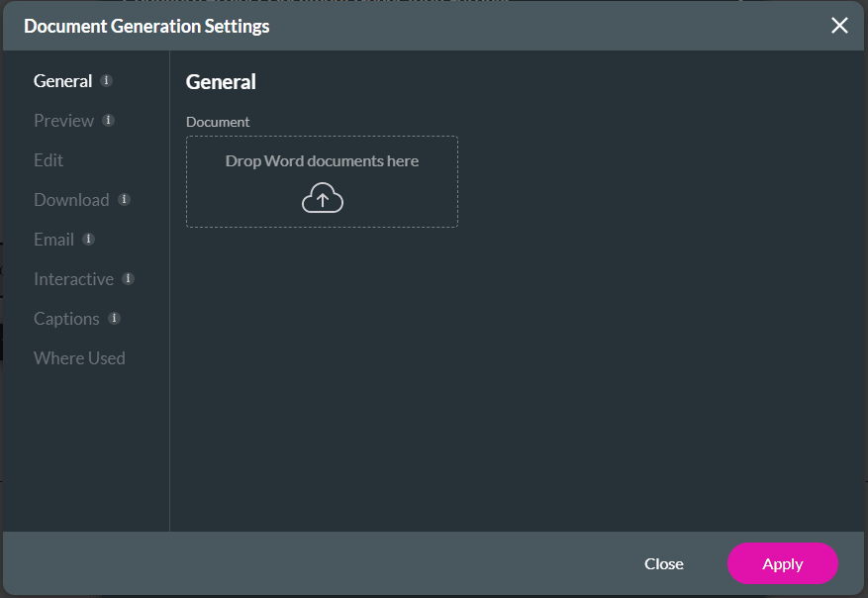Switch to the Preview tab
This screenshot has height=598, width=868.
(x=63, y=121)
